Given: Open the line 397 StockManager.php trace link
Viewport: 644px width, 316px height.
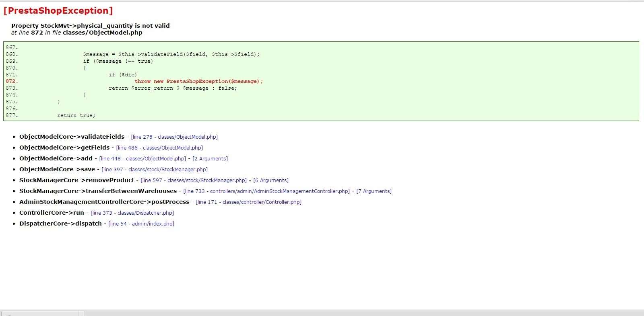Looking at the screenshot, I should pyautogui.click(x=155, y=170).
